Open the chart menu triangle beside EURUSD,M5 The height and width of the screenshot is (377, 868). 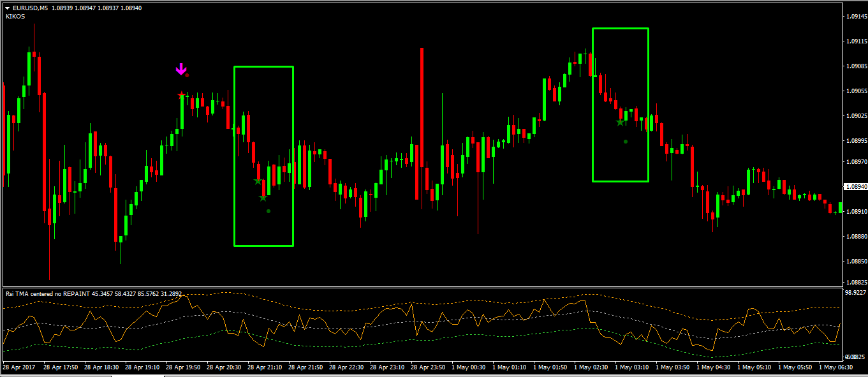(7, 8)
